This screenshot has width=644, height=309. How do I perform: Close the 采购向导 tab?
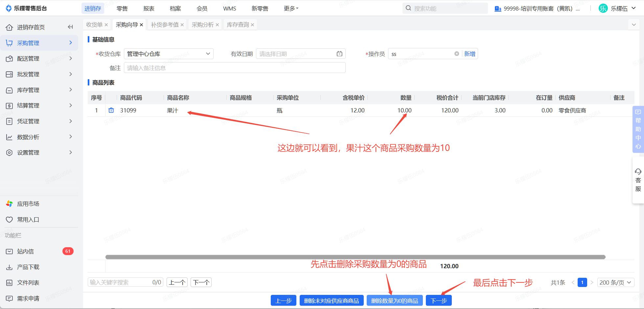[x=141, y=25]
